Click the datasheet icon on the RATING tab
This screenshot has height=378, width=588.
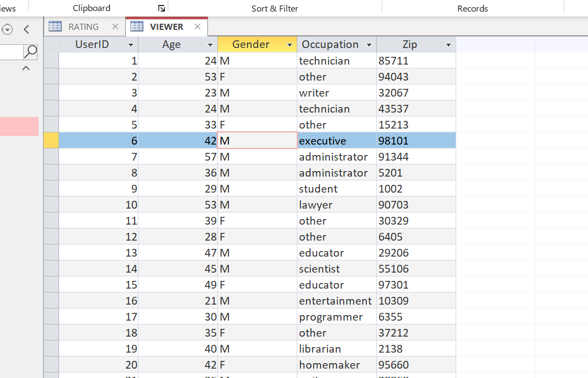(55, 26)
